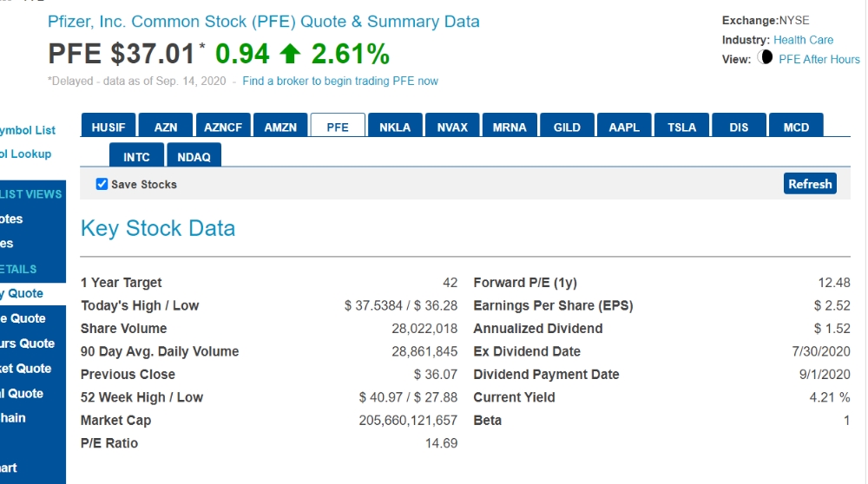
Task: Click the Dividend Payment Date 9/1/2020
Action: (825, 375)
